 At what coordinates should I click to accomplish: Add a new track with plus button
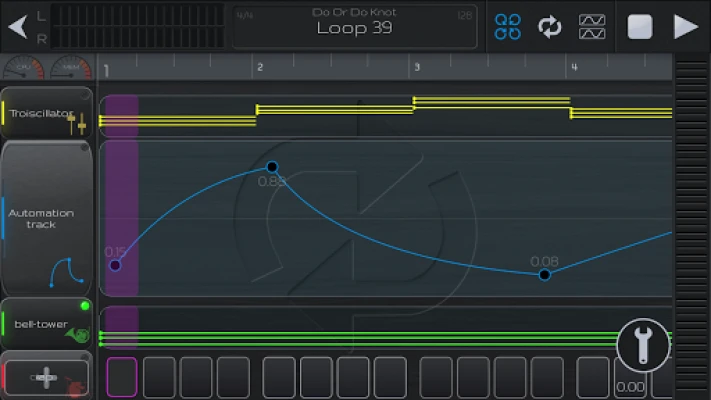(45, 377)
